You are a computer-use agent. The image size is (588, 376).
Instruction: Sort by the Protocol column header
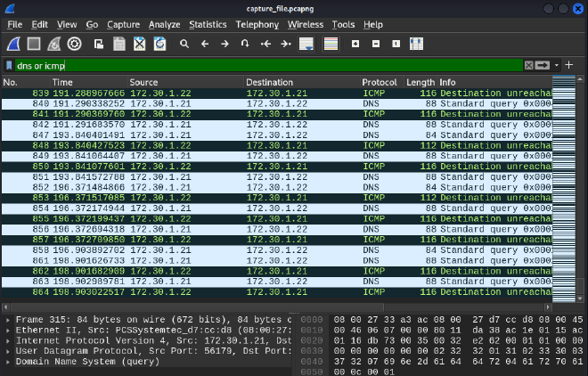coord(382,82)
